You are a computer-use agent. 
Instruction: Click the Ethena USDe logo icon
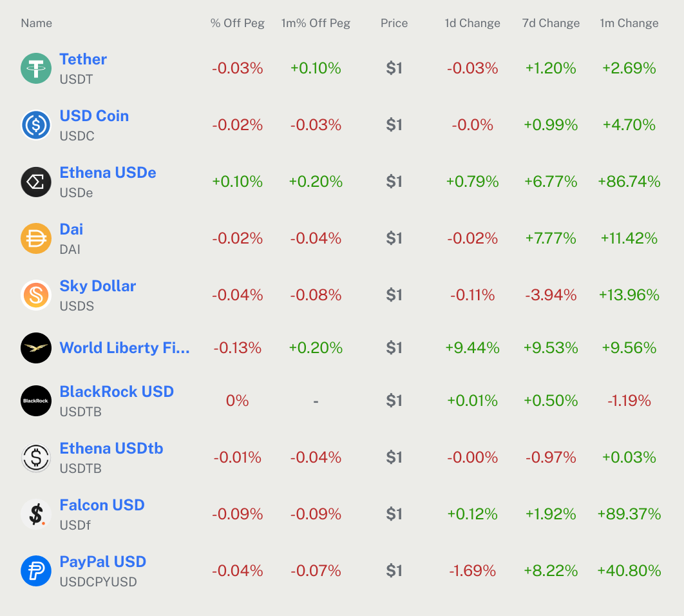[36, 182]
